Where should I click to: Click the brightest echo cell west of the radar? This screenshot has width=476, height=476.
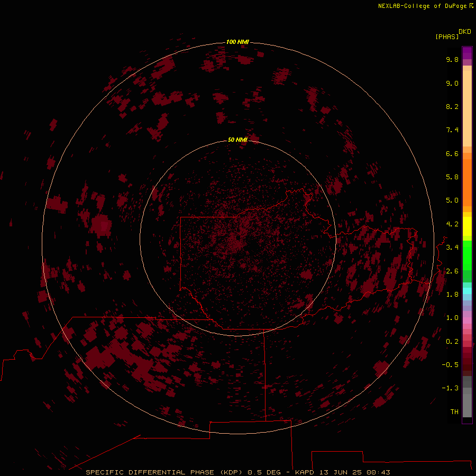coord(104,226)
